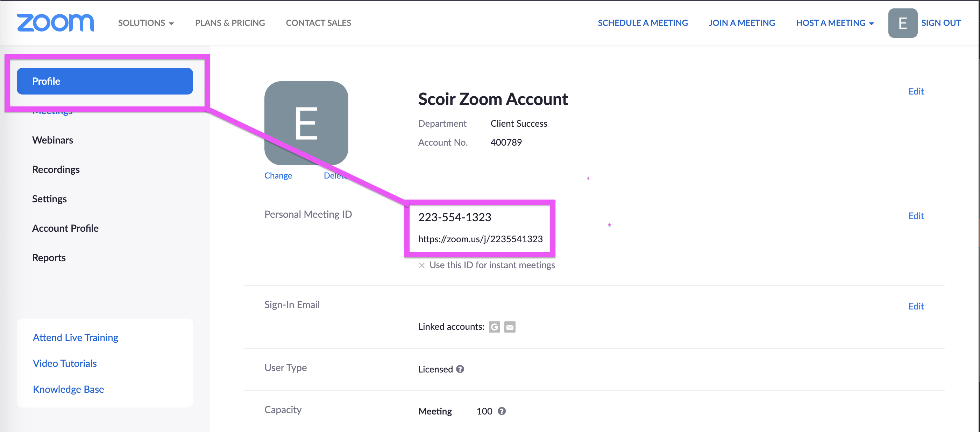Open Knowledge Base link
Image resolution: width=980 pixels, height=432 pixels.
tap(69, 389)
